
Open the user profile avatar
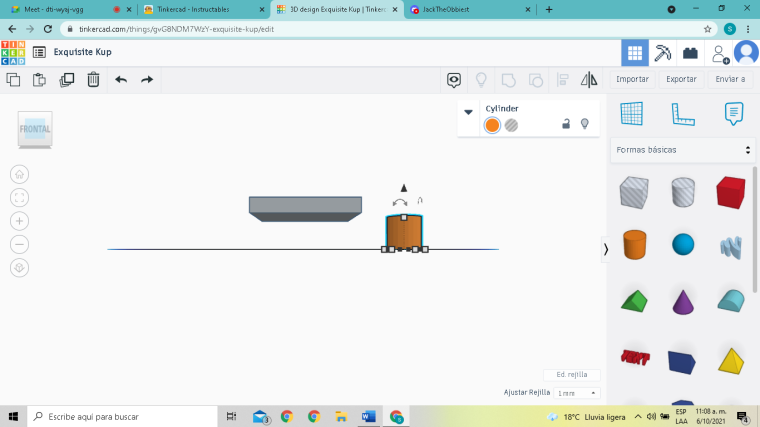coord(746,52)
